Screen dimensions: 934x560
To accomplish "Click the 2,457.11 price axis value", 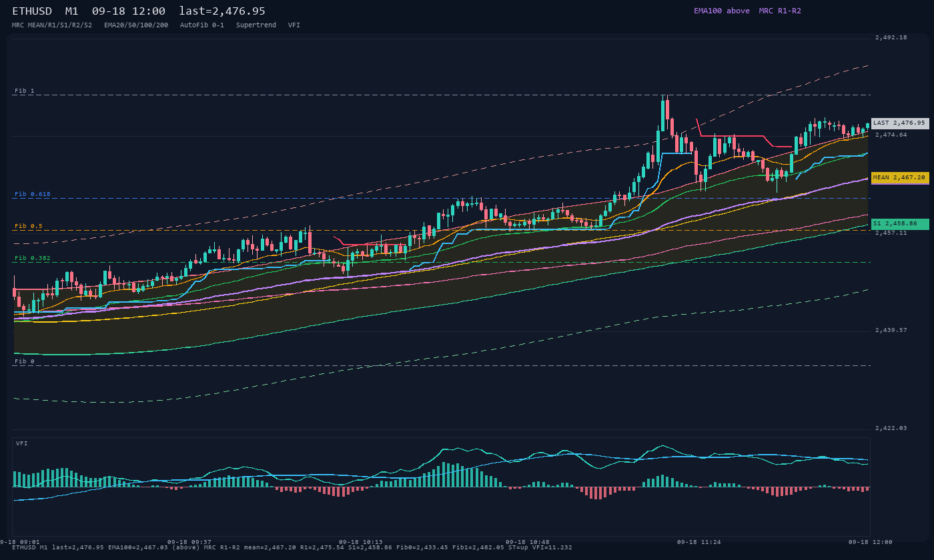I will 891,233.
